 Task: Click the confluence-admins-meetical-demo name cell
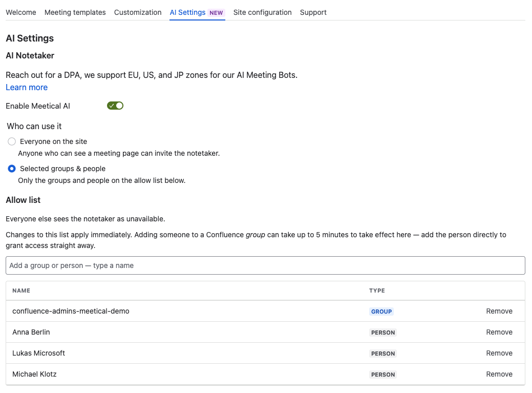pos(71,311)
